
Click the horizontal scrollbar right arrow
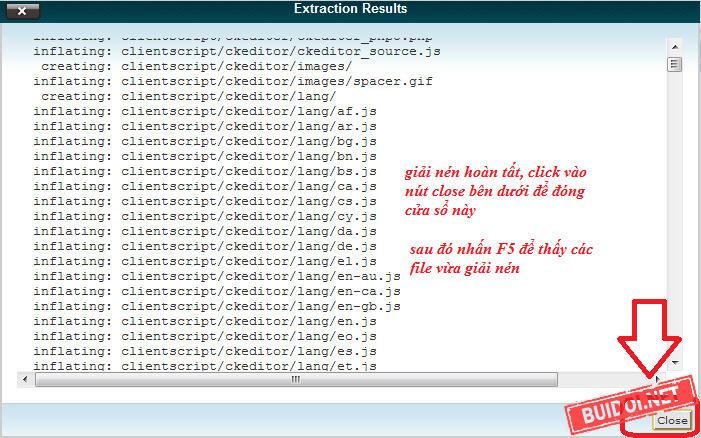(x=657, y=380)
